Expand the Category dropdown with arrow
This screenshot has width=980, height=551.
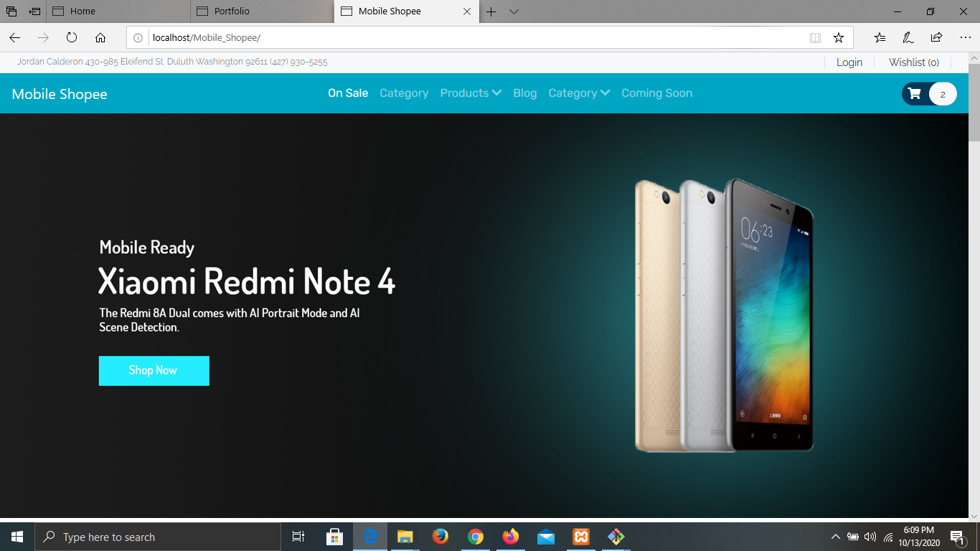[579, 93]
